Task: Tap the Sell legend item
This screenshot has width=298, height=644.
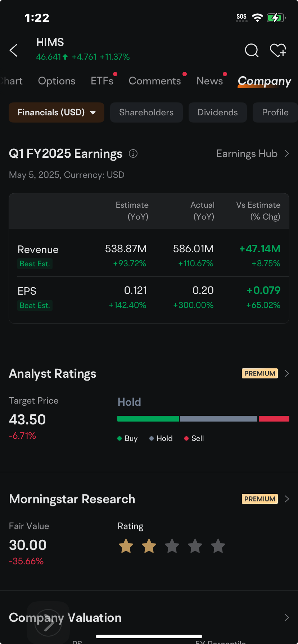Action: 194,438
